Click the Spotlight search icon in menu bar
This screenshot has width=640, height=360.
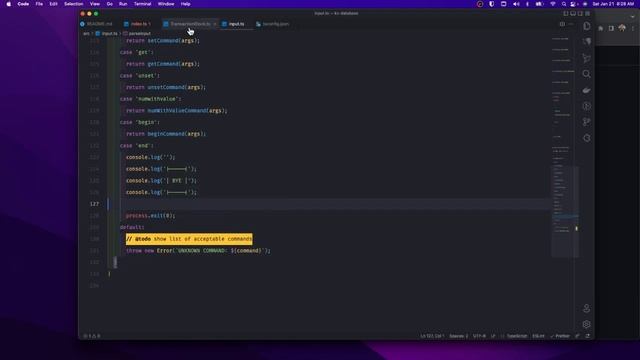(x=564, y=4)
